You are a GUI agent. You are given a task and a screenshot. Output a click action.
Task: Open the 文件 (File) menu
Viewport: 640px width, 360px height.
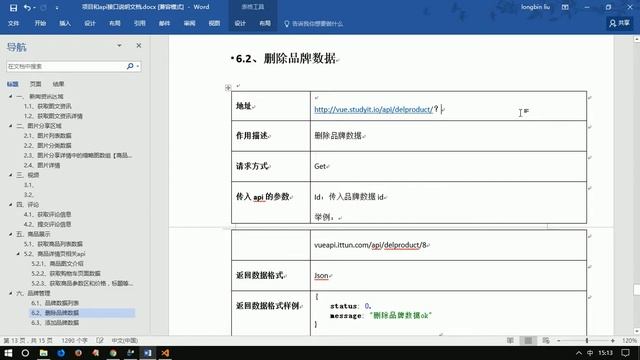[13, 23]
